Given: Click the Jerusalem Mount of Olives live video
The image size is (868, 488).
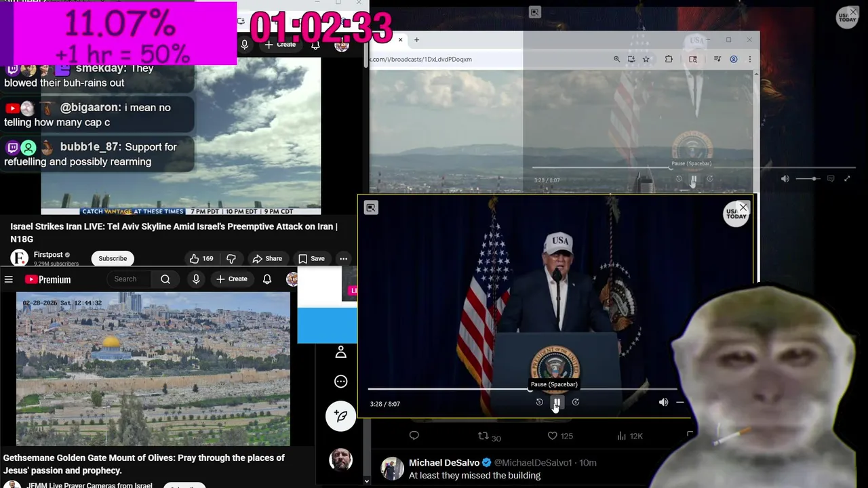Looking at the screenshot, I should (153, 369).
